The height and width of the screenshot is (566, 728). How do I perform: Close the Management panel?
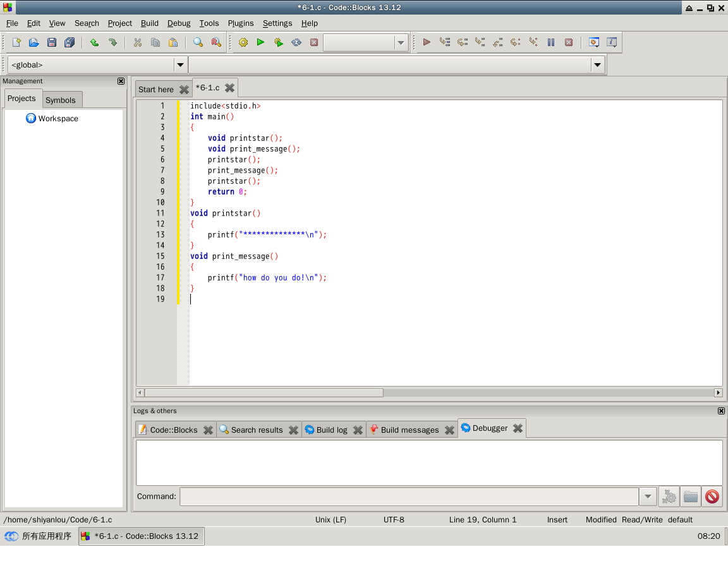[121, 81]
